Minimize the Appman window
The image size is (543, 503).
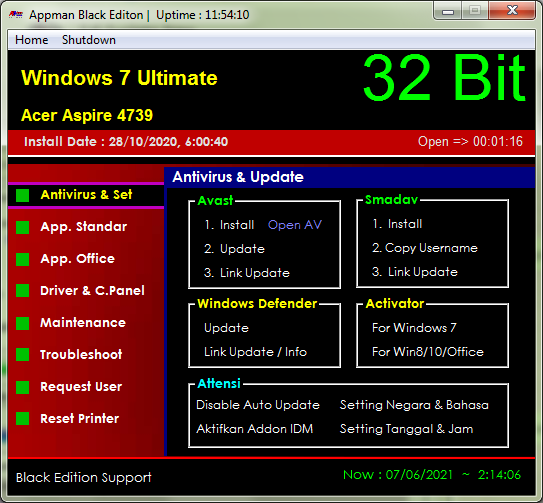click(x=448, y=11)
